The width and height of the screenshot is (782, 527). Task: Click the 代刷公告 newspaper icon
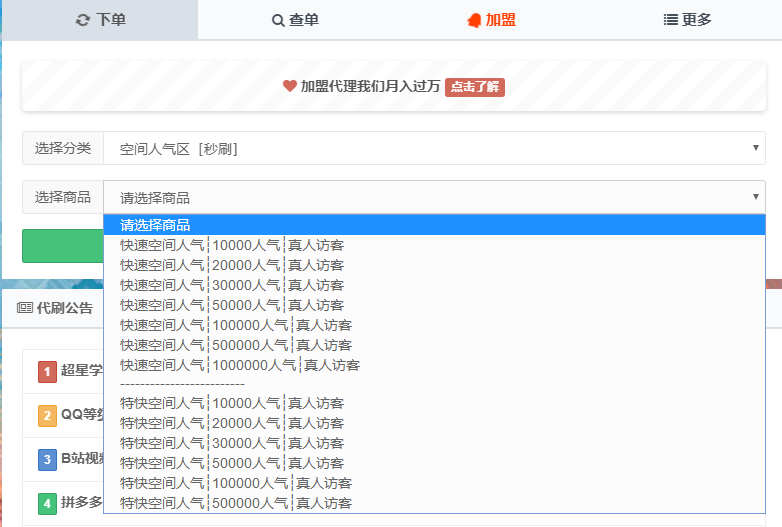(25, 308)
